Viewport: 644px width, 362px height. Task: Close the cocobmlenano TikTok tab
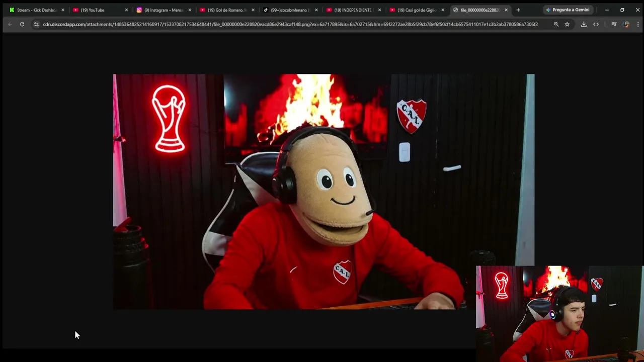click(316, 10)
